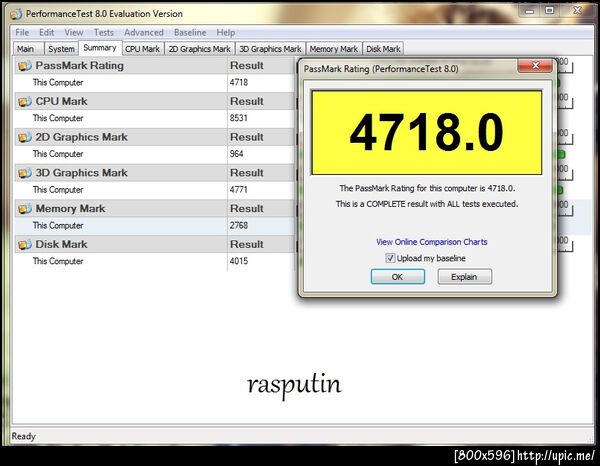Screen dimensions: 600x466
Task: Open the Baseline menu
Action: click(190, 33)
